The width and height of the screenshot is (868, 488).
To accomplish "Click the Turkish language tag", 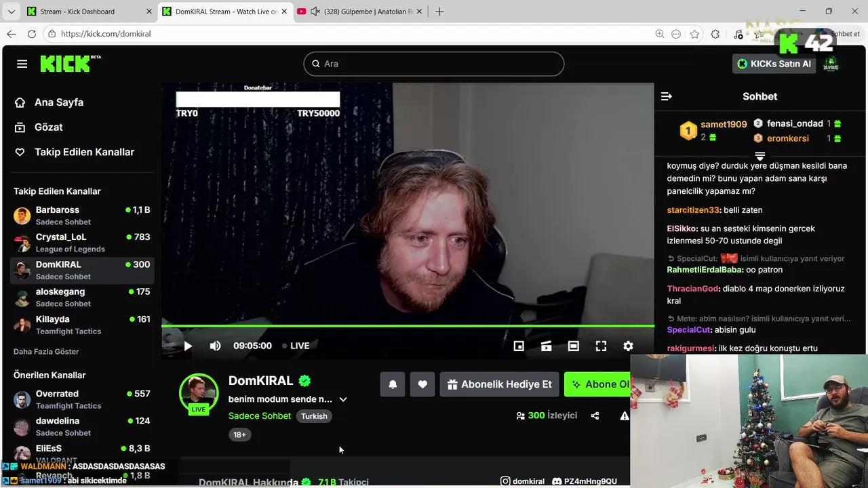I will coord(314,416).
